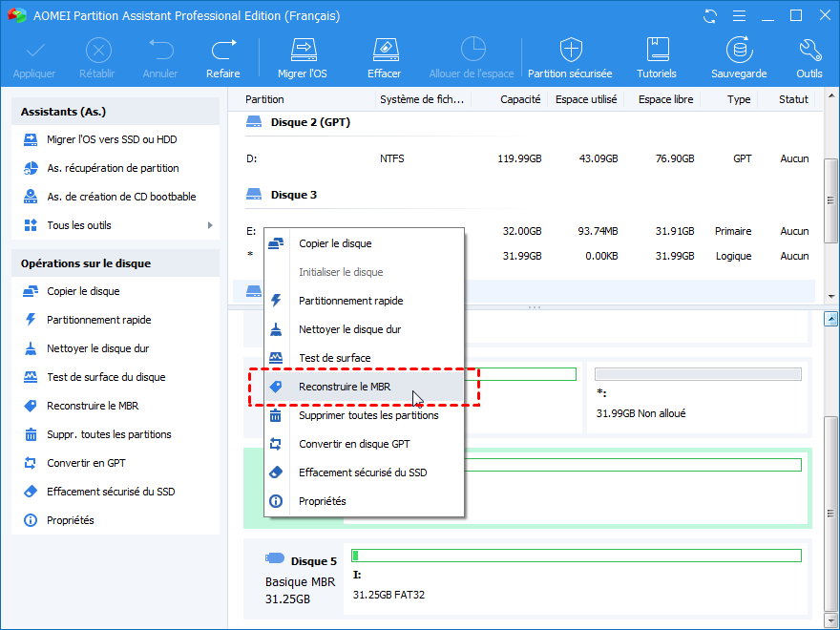The image size is (840, 630).
Task: Sort by the Partition column header
Action: (264, 99)
